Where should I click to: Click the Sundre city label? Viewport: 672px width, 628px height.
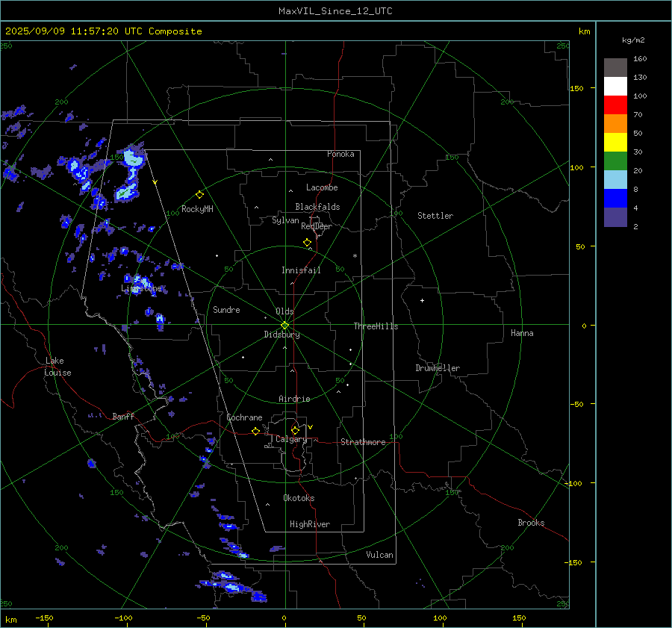point(226,309)
